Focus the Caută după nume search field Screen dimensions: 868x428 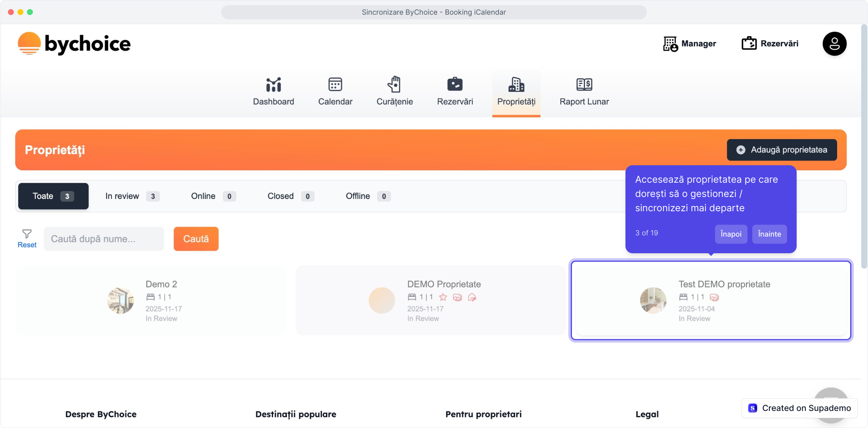pyautogui.click(x=104, y=239)
